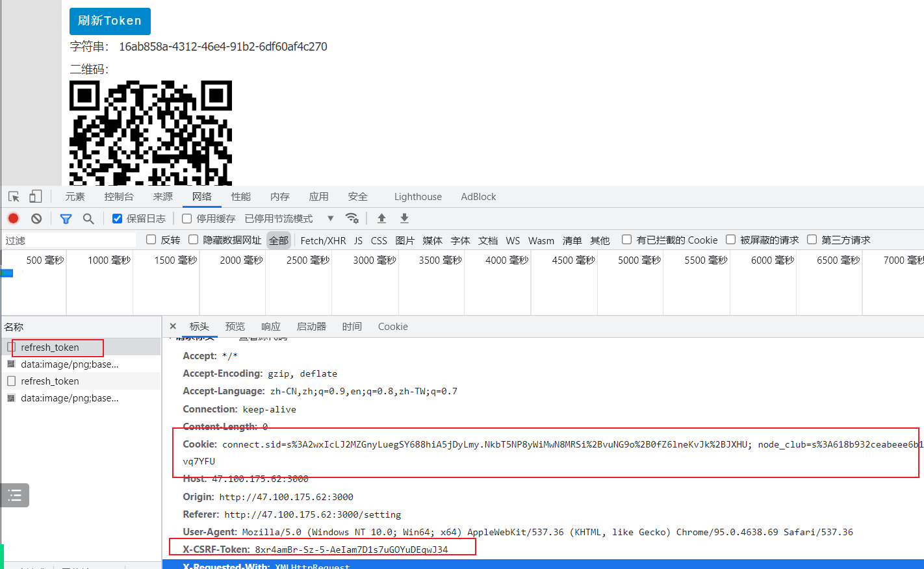Switch to the Cookie details tab

coord(393,327)
